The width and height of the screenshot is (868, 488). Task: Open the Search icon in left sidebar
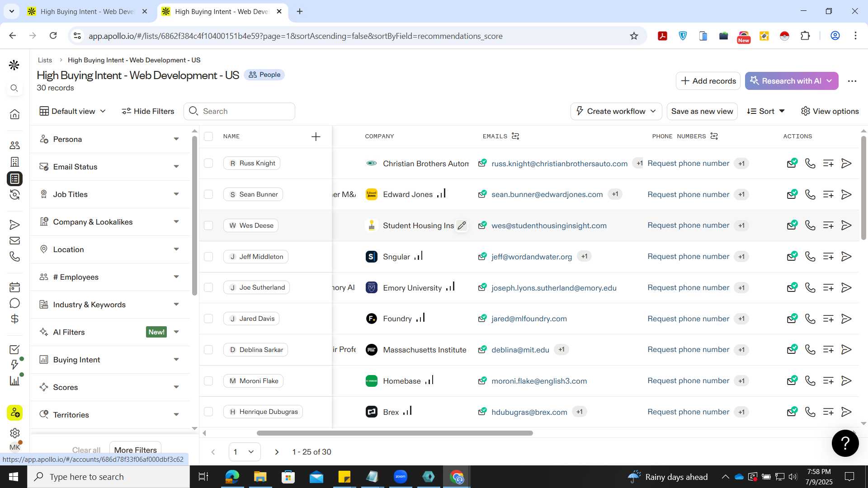point(14,88)
